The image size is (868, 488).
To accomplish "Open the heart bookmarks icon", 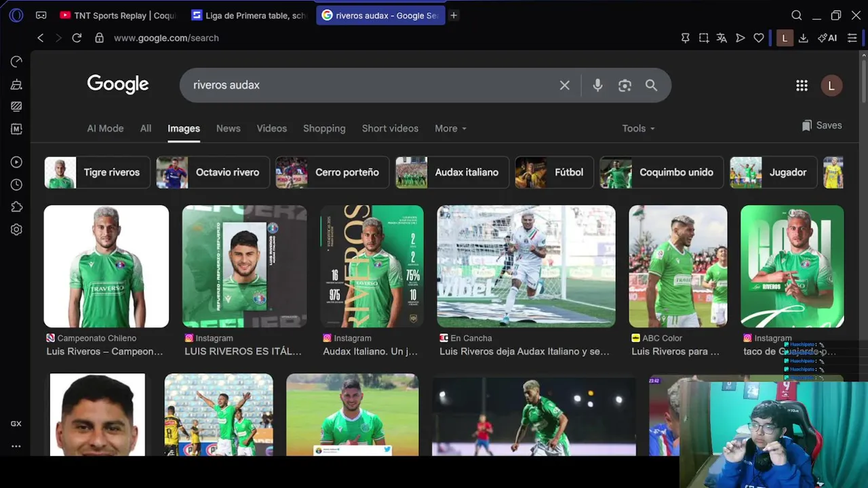I will [759, 38].
